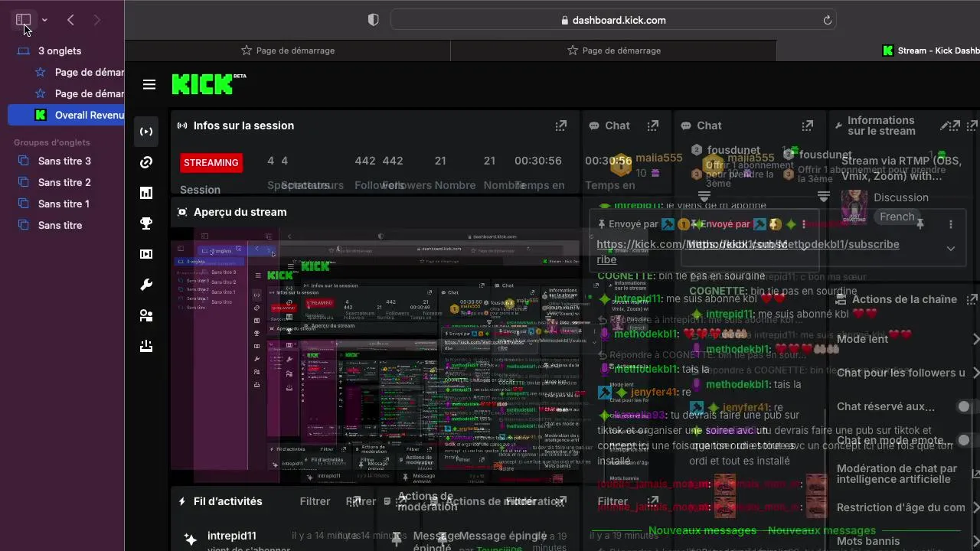Pop out the 'Infos sur la session' panel
The width and height of the screenshot is (980, 551).
click(560, 126)
